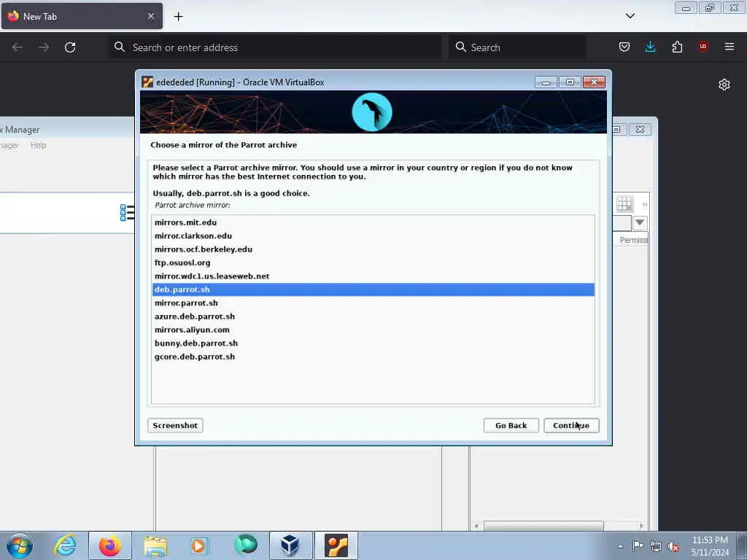
Task: Minimize the VirtualBox VM window
Action: coord(546,82)
